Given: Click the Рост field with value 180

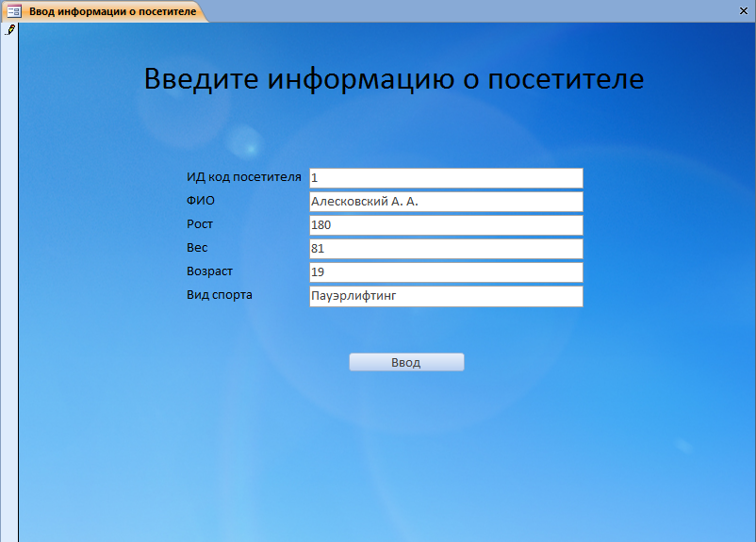Looking at the screenshot, I should pos(446,225).
